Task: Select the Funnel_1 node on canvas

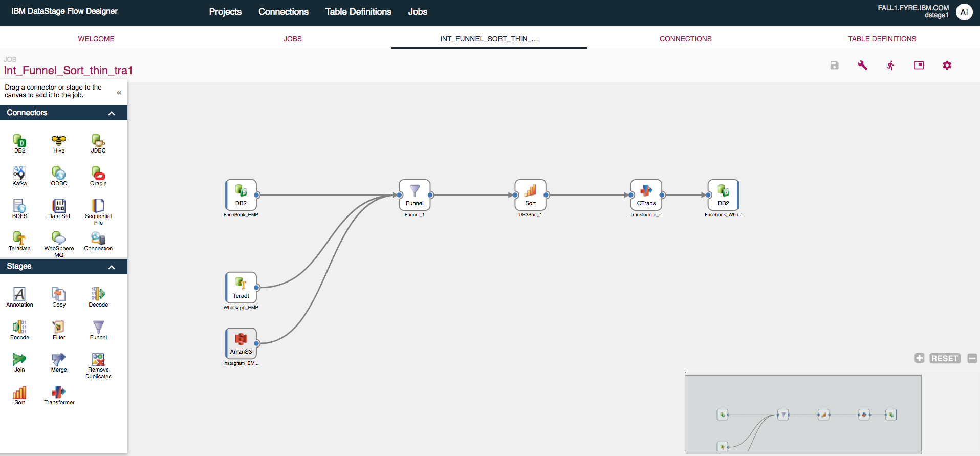Action: click(415, 195)
